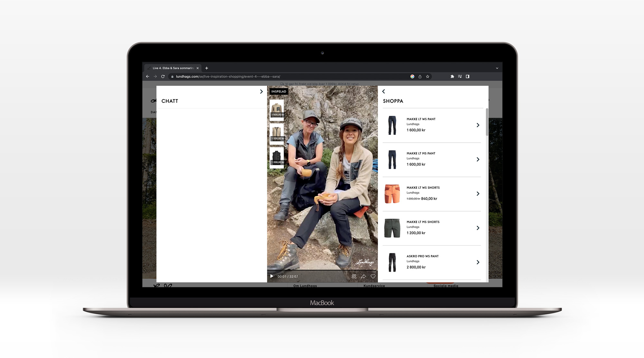Play the recorded video
The width and height of the screenshot is (644, 358).
tap(272, 276)
